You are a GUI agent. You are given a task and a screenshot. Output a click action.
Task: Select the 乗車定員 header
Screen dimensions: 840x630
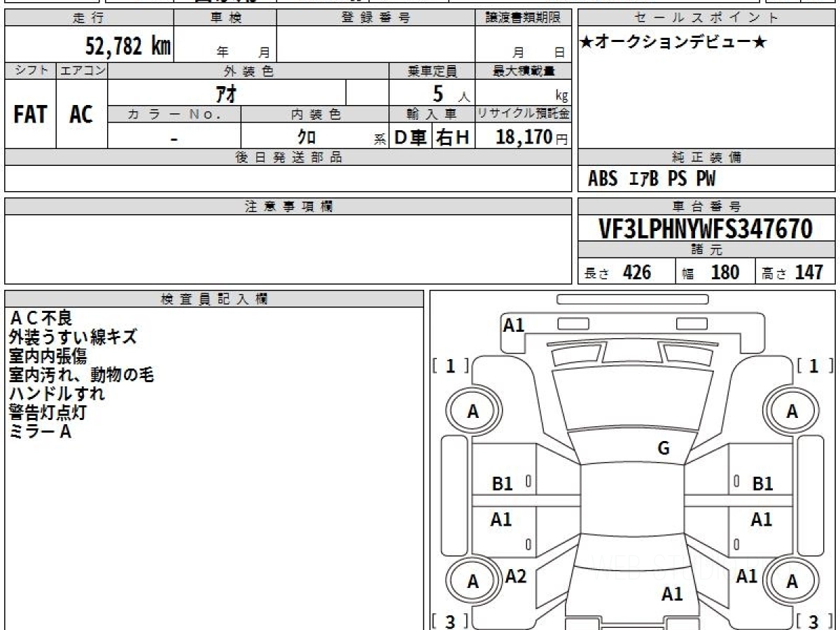tap(432, 71)
